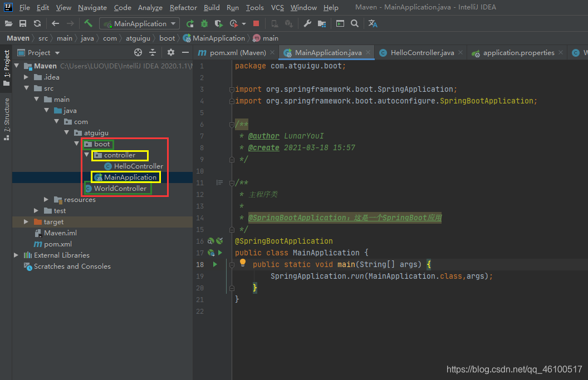The width and height of the screenshot is (588, 380).
Task: Select Maven.iml in the project tree
Action: (x=56, y=233)
